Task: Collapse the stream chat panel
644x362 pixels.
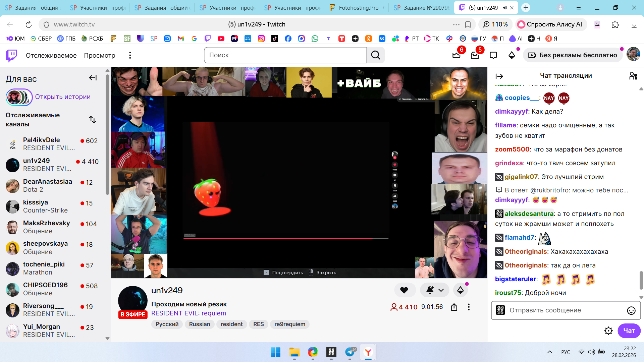Action: [x=499, y=76]
